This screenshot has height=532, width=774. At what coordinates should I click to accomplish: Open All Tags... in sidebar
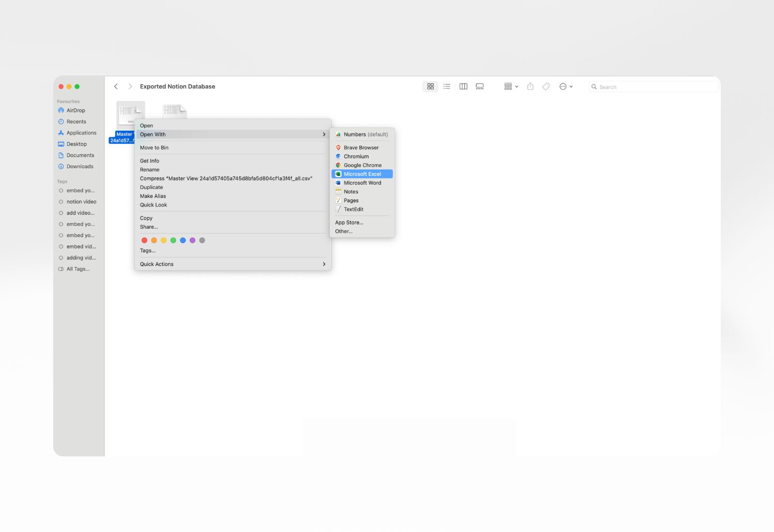pos(77,269)
